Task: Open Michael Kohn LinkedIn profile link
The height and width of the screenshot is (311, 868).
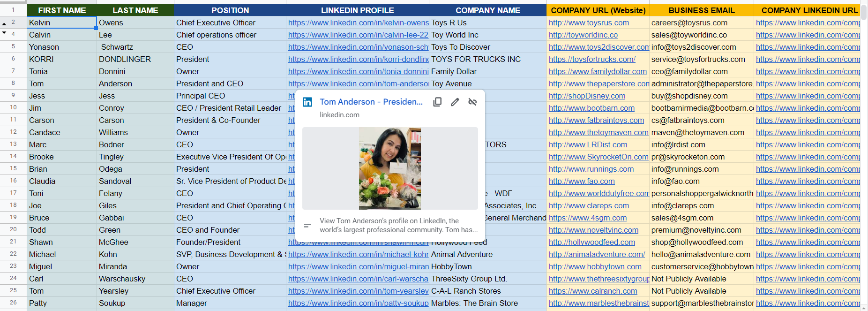Action: (358, 254)
